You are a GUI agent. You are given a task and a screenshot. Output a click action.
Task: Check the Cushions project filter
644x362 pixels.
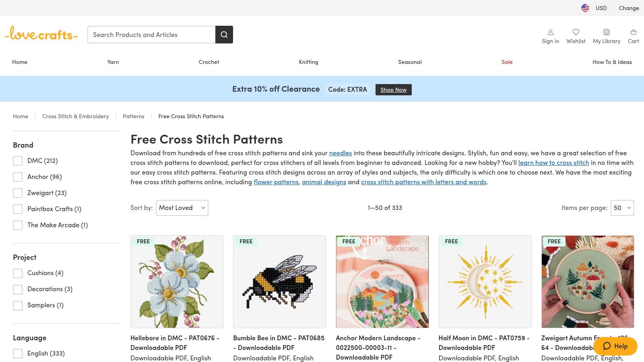(x=18, y=273)
